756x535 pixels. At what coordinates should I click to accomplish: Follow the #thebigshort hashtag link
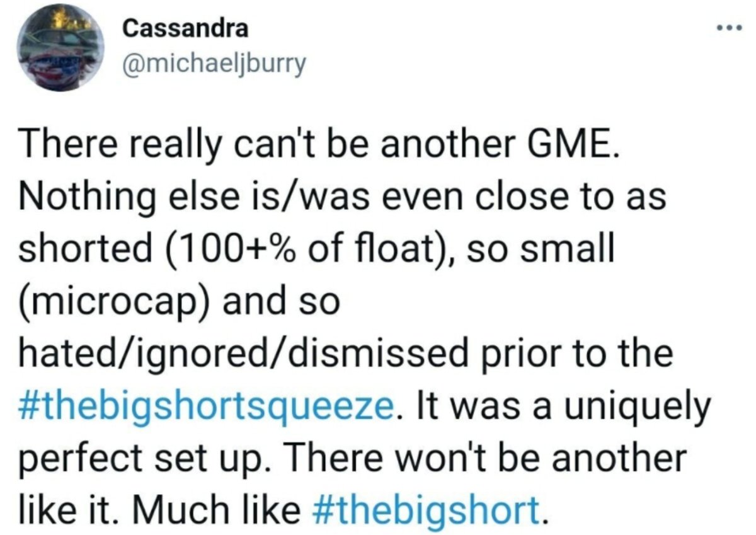pos(426,507)
